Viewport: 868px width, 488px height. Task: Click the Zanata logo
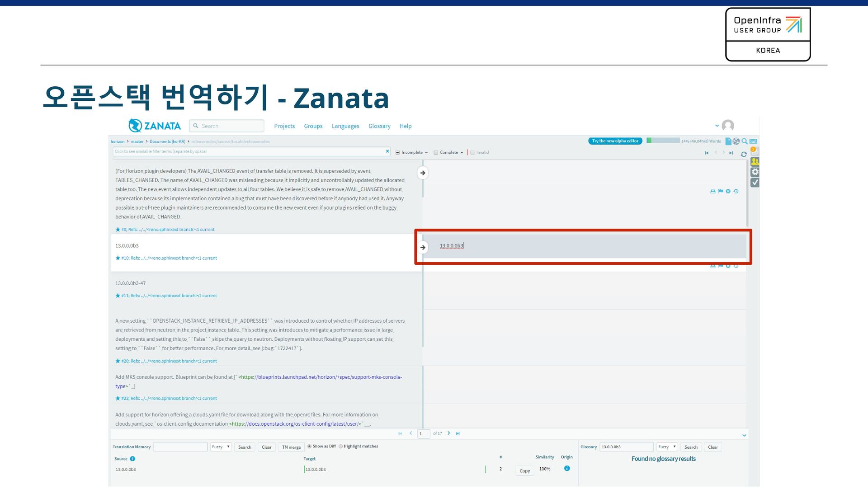(154, 126)
